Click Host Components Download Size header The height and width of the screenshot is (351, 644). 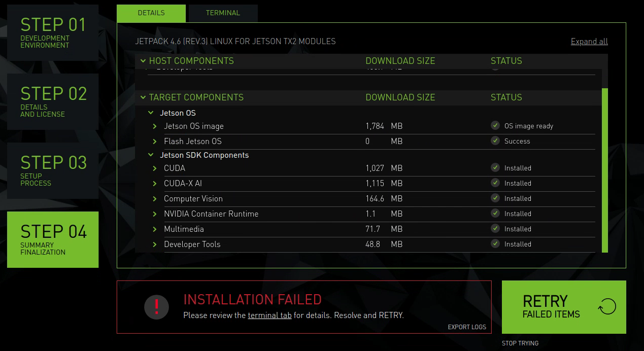point(400,61)
